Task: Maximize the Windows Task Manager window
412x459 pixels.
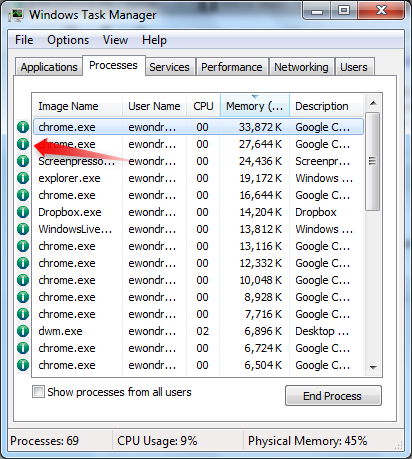Action: tap(344, 11)
